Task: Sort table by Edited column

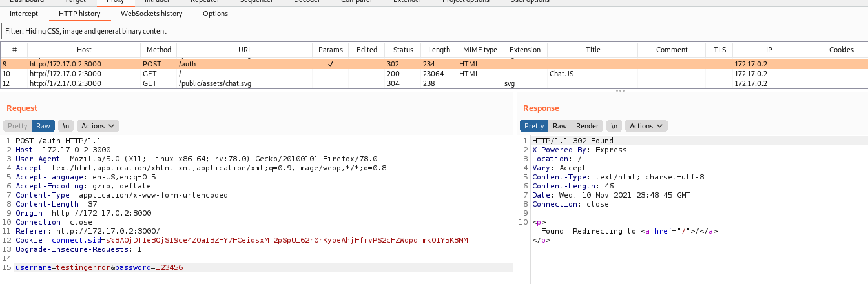Action: (x=367, y=50)
